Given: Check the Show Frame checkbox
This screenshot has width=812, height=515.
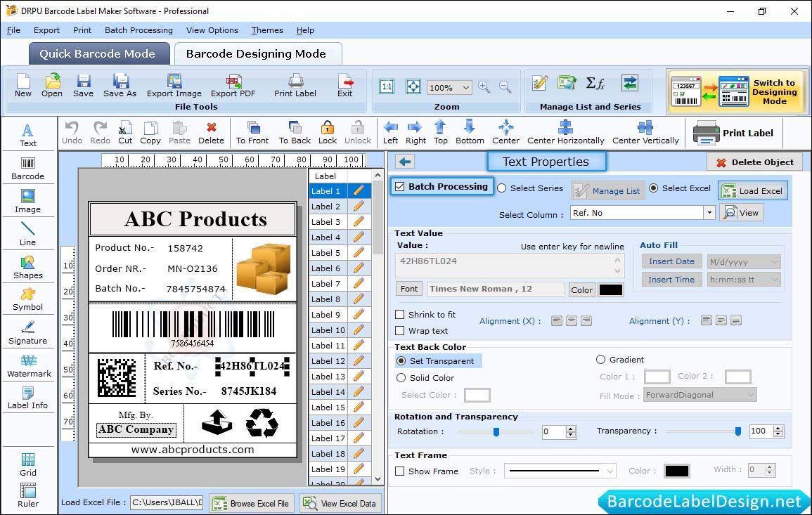Looking at the screenshot, I should click(x=400, y=471).
